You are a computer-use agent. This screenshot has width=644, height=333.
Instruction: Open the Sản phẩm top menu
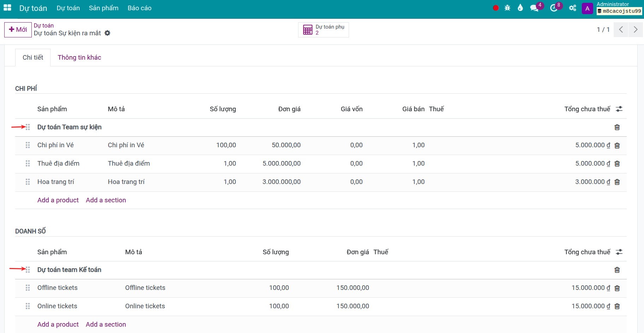click(x=104, y=8)
